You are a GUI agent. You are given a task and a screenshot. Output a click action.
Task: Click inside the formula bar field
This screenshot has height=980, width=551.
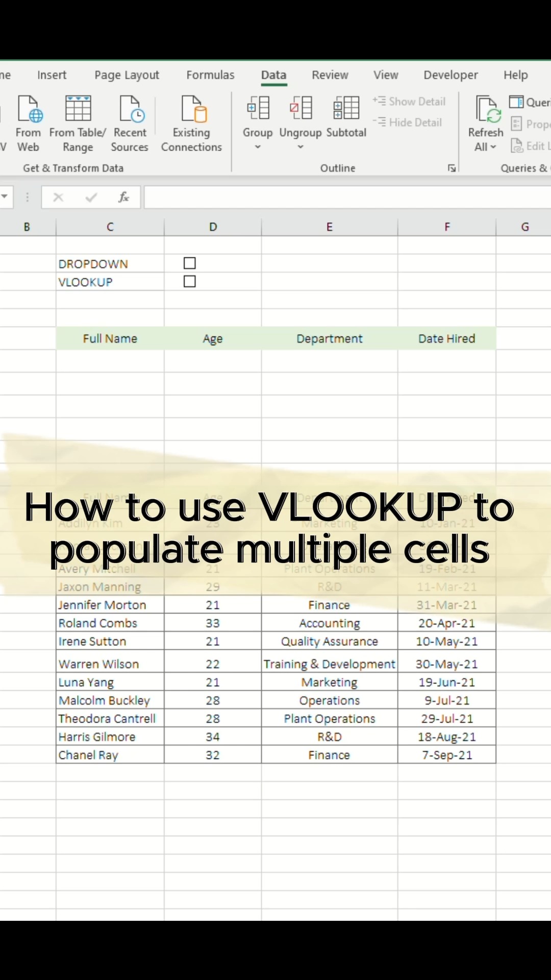347,197
